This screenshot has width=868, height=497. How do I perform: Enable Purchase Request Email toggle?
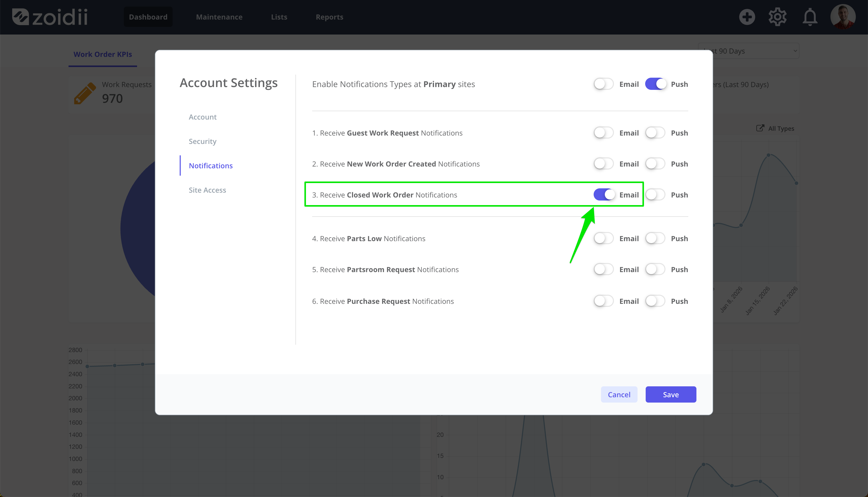point(604,301)
